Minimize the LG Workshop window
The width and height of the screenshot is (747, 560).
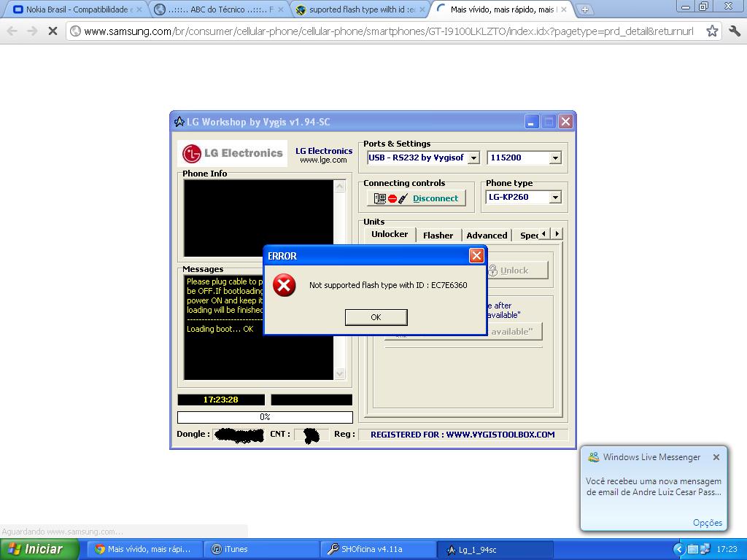point(532,122)
